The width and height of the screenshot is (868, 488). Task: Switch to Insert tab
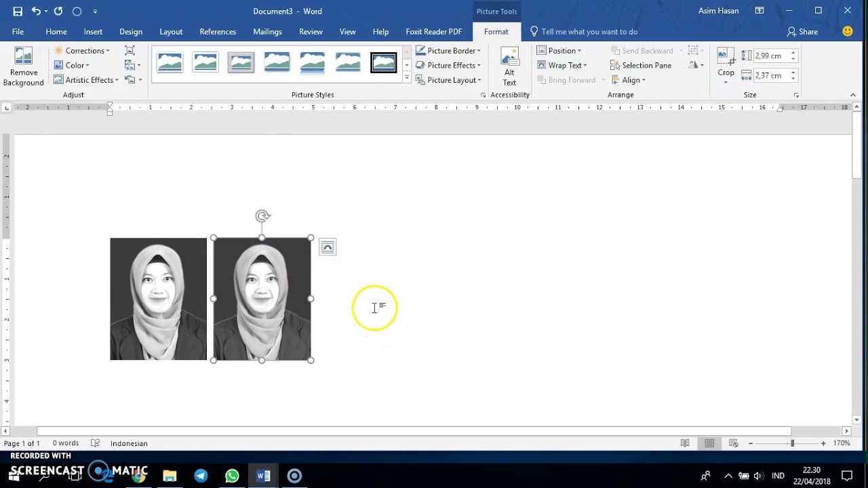point(93,32)
